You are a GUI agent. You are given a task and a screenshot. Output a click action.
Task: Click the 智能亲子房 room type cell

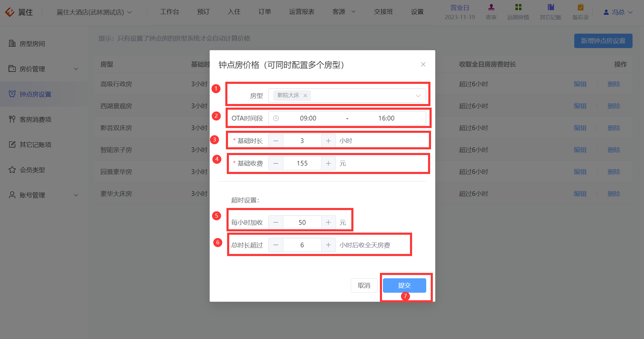(116, 150)
